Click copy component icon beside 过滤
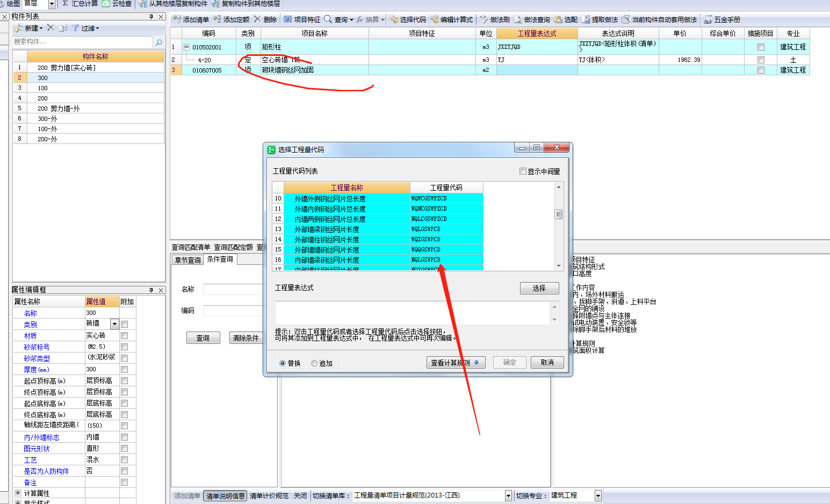Image resolution: width=830 pixels, height=504 pixels. point(63,28)
